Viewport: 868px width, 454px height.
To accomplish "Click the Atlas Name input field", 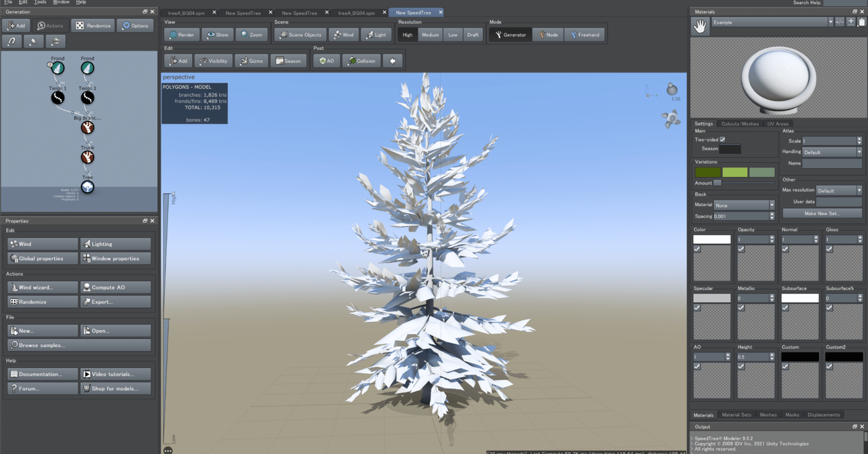I will [x=832, y=163].
